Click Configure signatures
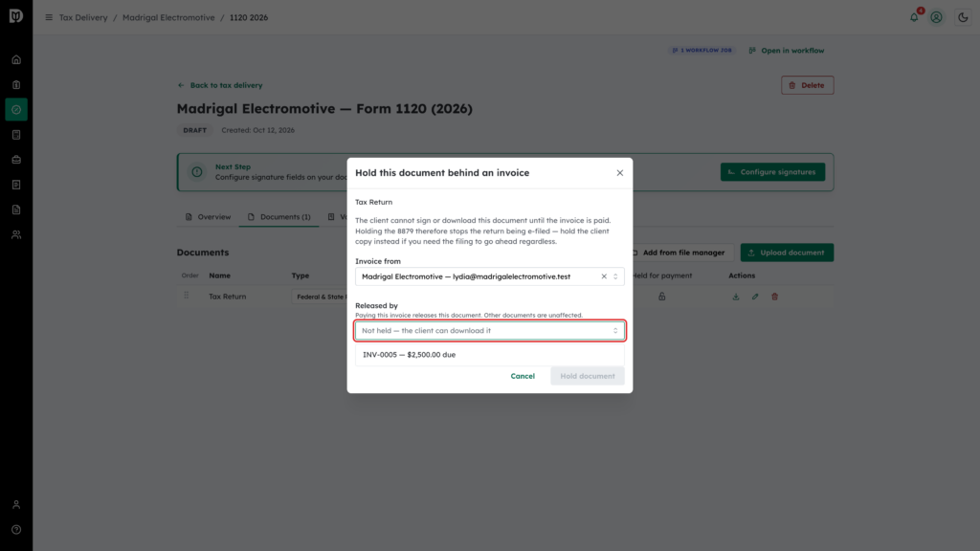The image size is (980, 551). click(772, 172)
